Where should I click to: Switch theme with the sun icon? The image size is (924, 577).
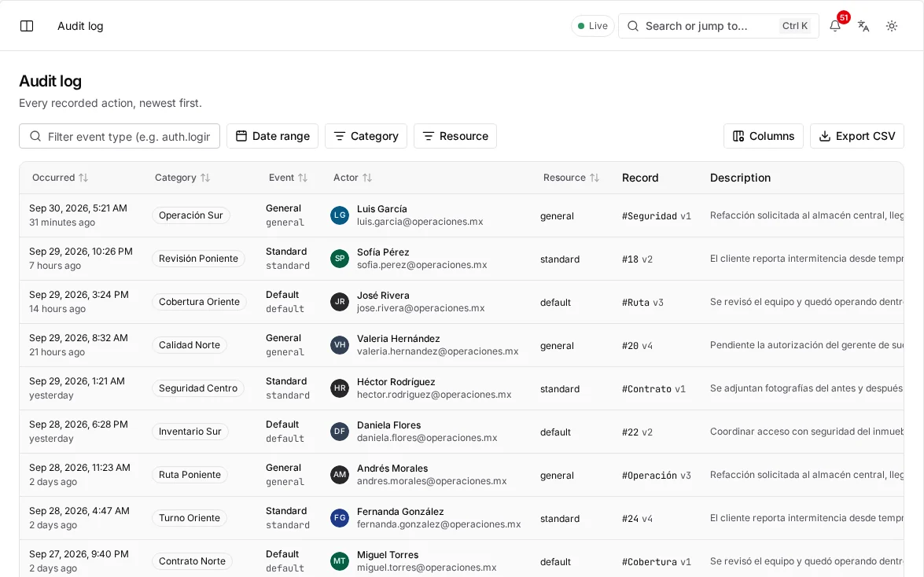click(892, 26)
